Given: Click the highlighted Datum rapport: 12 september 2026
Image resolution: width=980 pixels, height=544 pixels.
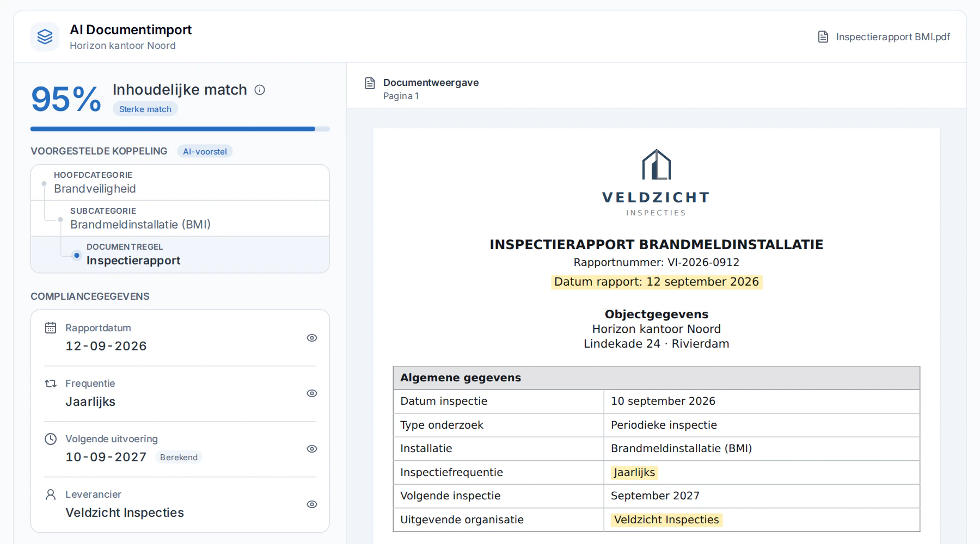Looking at the screenshot, I should coord(657,282).
